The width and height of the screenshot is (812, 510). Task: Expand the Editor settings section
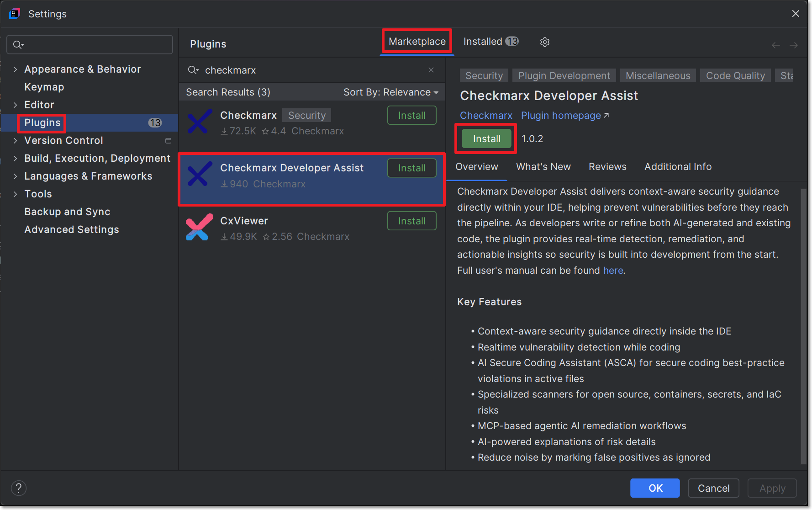pos(15,105)
